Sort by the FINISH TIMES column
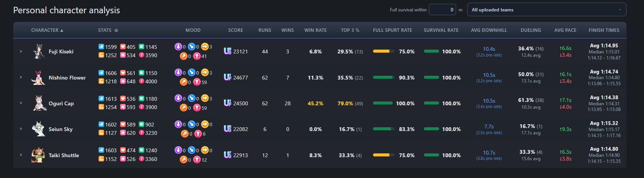Viewport: 644px width, 178px height. point(604,30)
